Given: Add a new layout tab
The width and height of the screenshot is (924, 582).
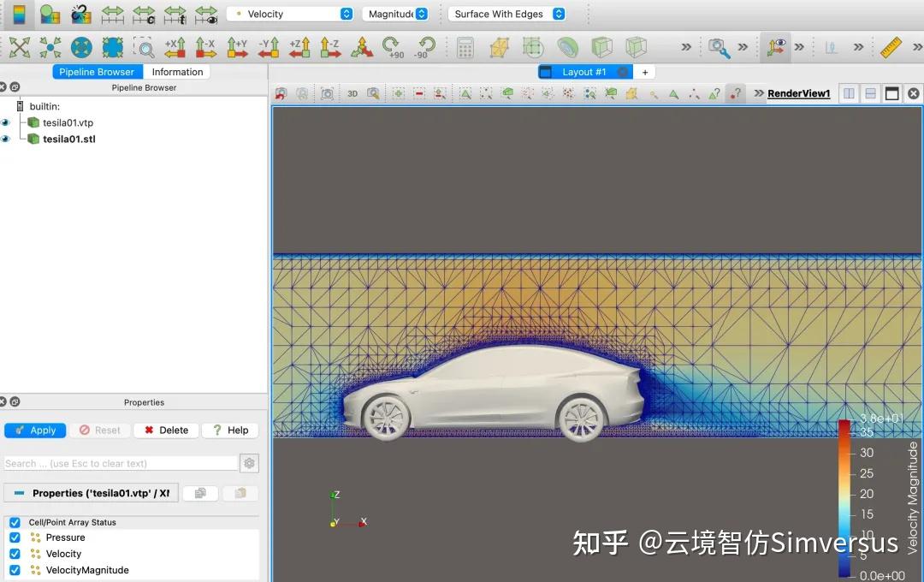Looking at the screenshot, I should pos(645,72).
